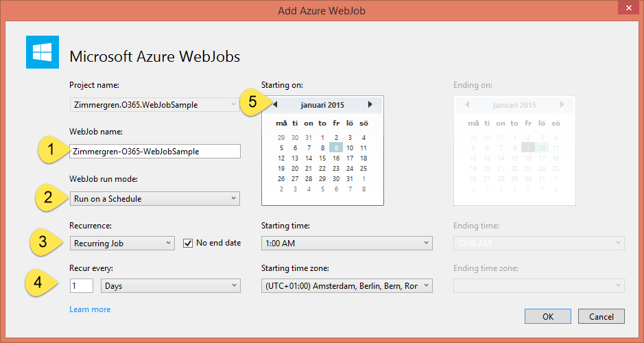Expand the Recurrence dropdown
The image size is (644, 343).
click(x=122, y=243)
